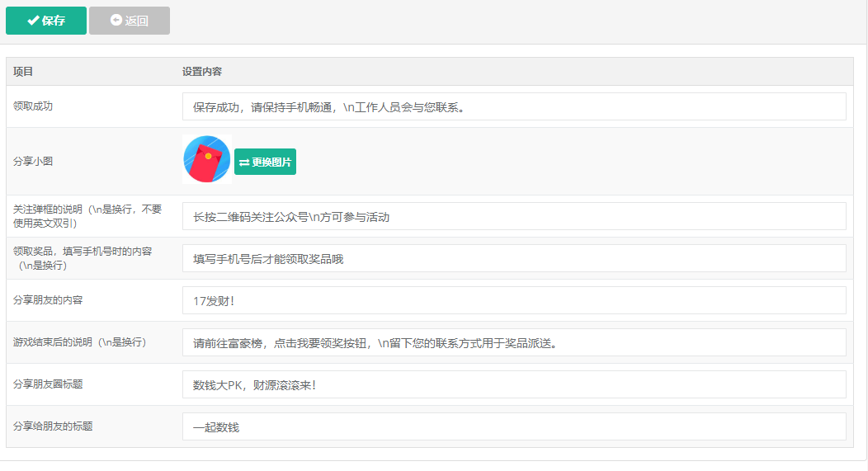Click the 分享给朋友的标题 row label
The image size is (868, 471).
point(53,426)
